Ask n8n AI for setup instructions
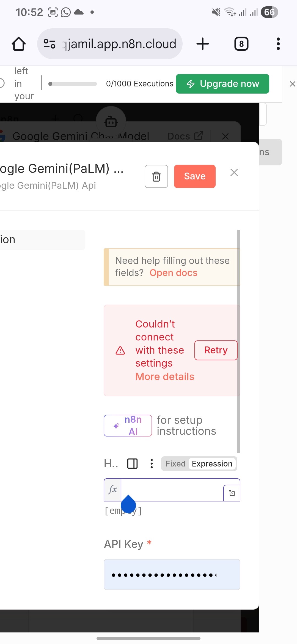 (128, 425)
